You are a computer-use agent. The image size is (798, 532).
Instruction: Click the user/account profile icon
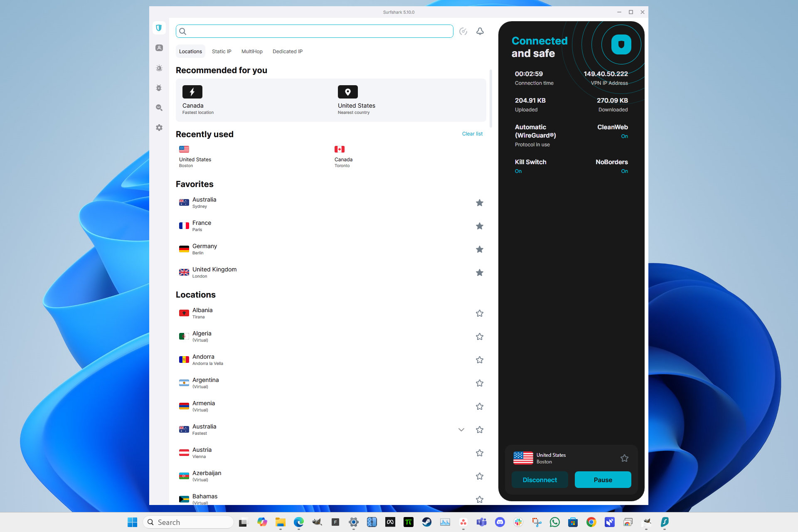click(x=160, y=47)
